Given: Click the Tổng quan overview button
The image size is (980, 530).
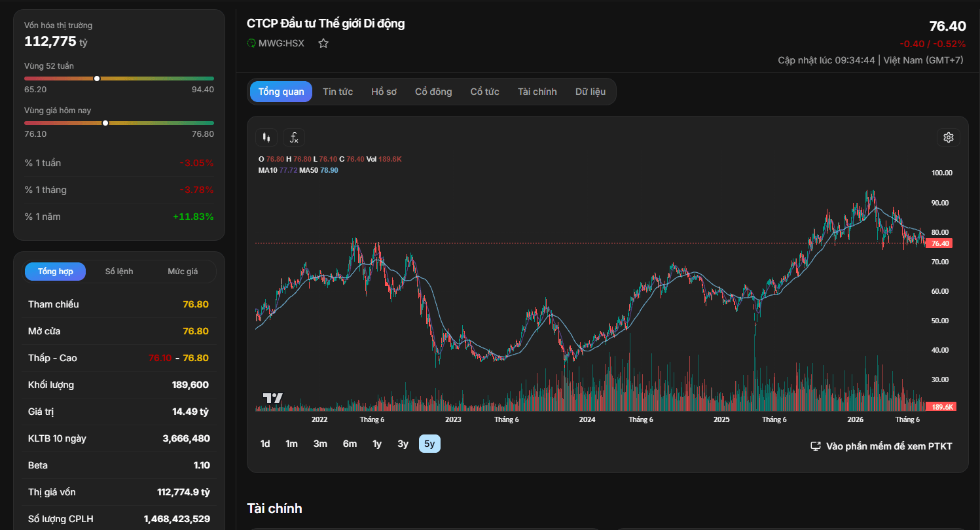Looking at the screenshot, I should (281, 92).
